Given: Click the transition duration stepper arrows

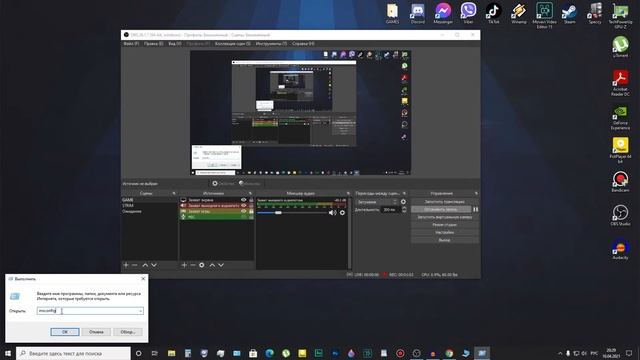Looking at the screenshot, I should tap(404, 209).
